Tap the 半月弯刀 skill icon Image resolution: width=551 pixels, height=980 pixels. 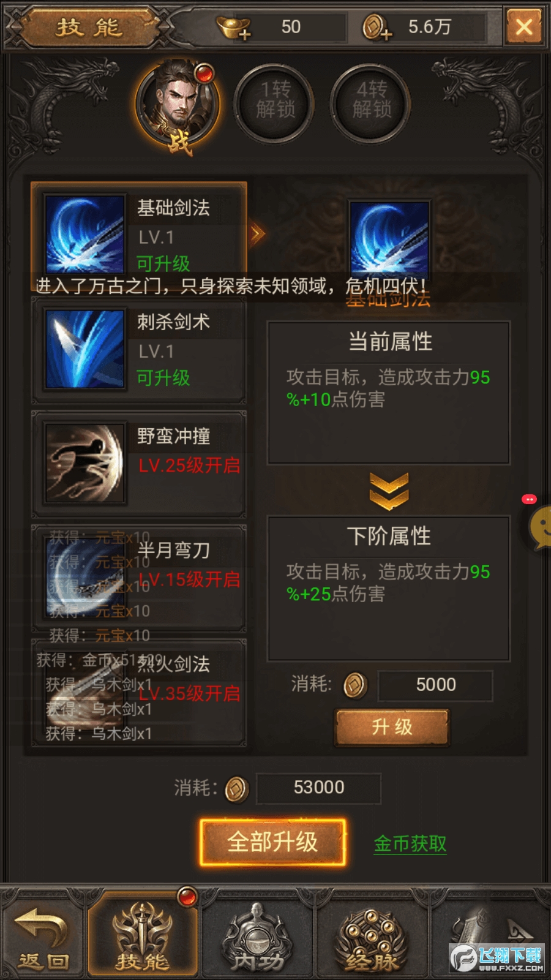pyautogui.click(x=84, y=578)
